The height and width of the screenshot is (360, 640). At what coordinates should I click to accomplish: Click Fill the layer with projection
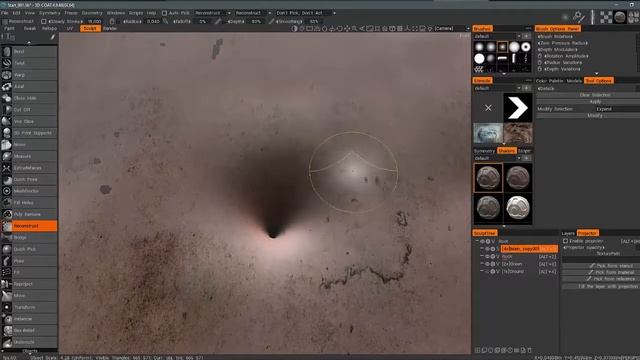(x=601, y=287)
